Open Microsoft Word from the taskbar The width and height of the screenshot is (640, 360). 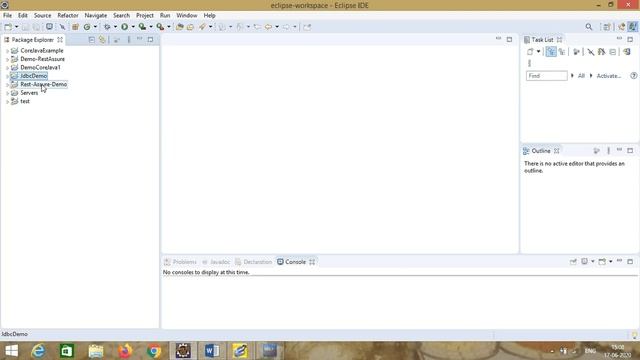click(212, 351)
